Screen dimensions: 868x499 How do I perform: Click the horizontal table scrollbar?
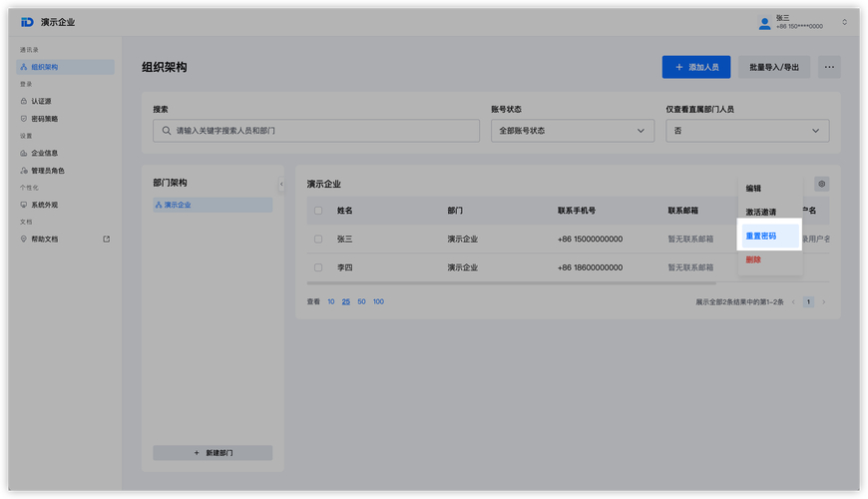[x=512, y=283]
